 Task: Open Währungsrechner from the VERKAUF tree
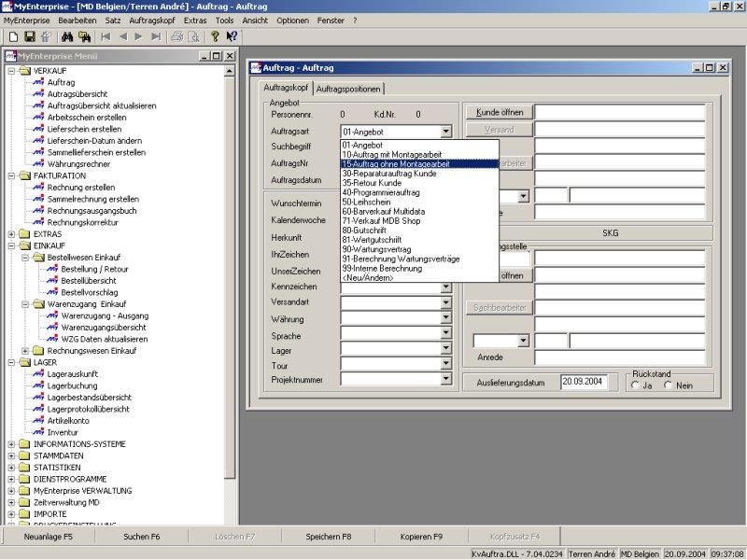coord(78,164)
